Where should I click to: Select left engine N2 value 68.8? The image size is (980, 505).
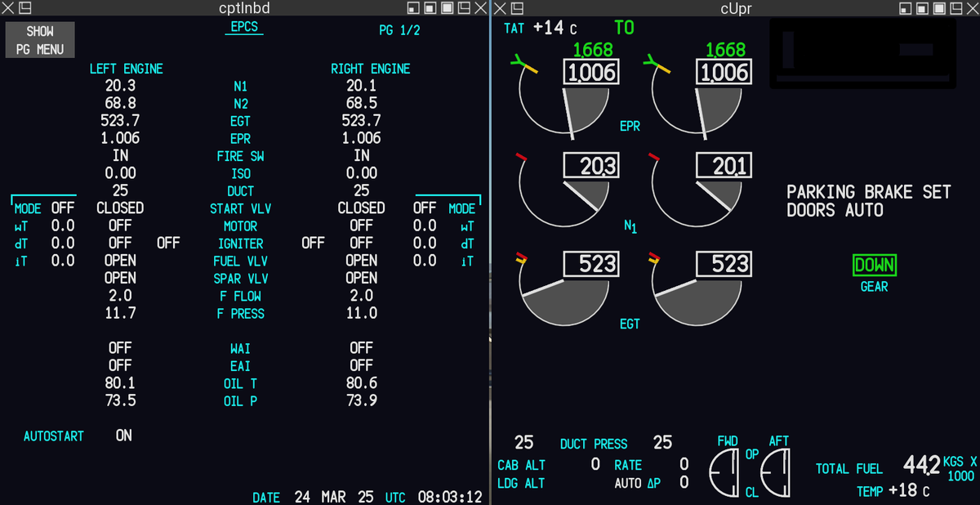120,104
